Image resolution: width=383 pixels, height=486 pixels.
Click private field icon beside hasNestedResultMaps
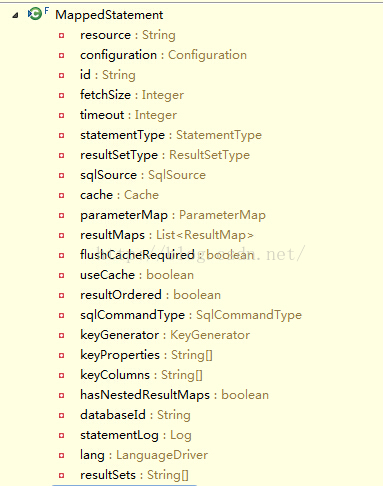tap(61, 395)
